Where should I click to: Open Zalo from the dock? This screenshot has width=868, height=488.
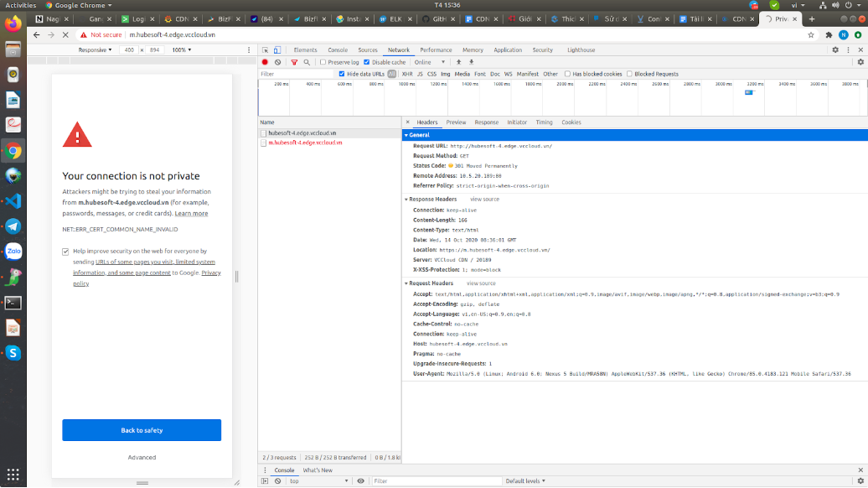(13, 252)
